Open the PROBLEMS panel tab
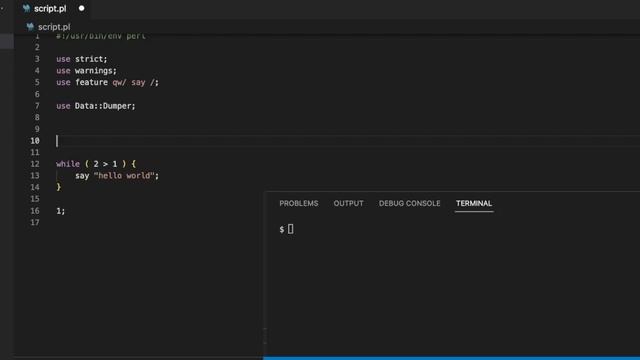 [299, 203]
